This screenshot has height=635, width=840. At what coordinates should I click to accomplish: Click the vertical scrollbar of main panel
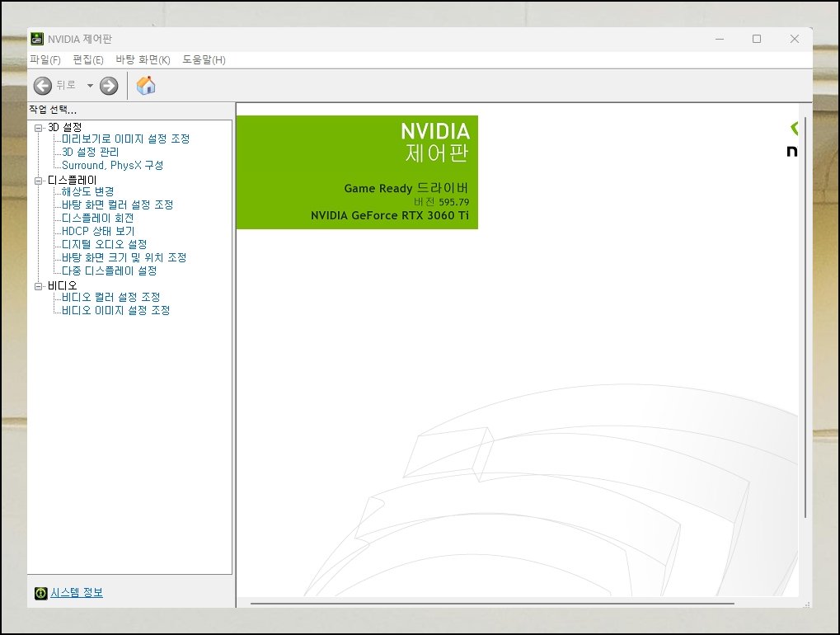805,317
